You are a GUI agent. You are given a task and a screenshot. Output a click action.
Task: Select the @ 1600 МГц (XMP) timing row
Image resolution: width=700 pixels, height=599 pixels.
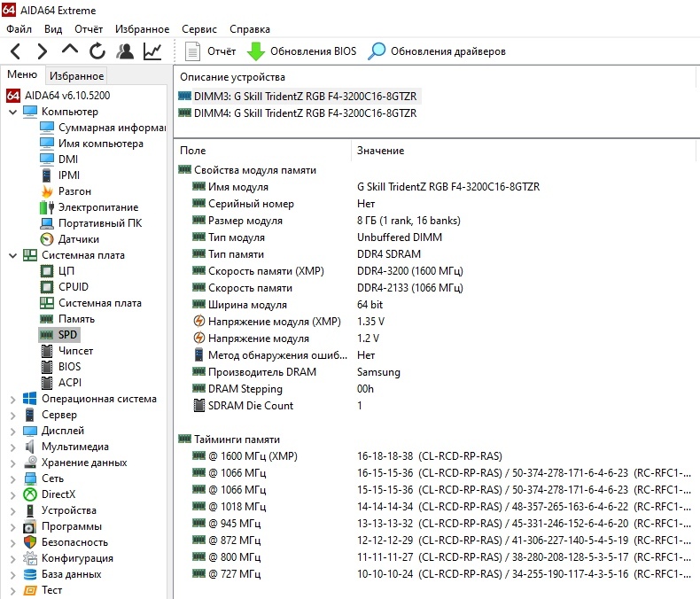[x=435, y=456]
